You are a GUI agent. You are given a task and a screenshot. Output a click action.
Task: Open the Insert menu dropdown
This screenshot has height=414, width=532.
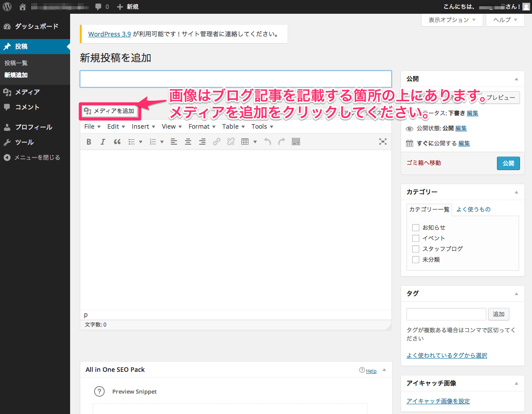[x=143, y=126]
